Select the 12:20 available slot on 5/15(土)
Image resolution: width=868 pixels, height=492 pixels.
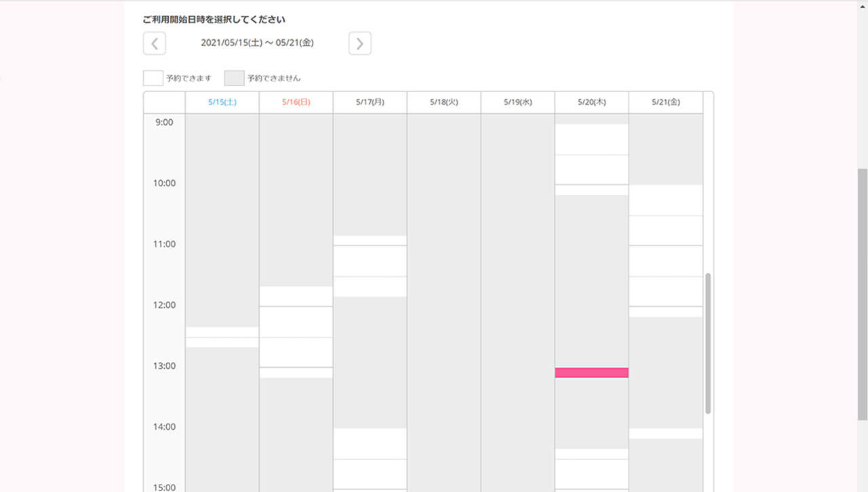tap(222, 332)
